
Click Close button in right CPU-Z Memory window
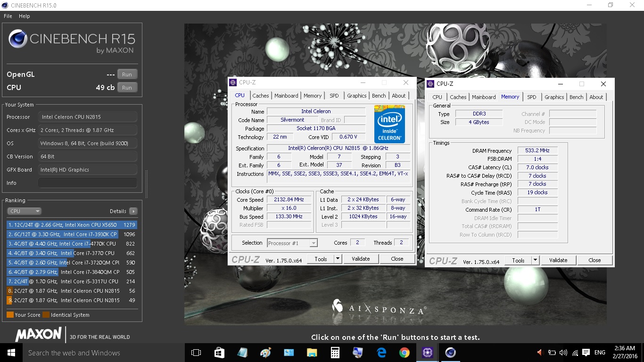click(x=594, y=260)
